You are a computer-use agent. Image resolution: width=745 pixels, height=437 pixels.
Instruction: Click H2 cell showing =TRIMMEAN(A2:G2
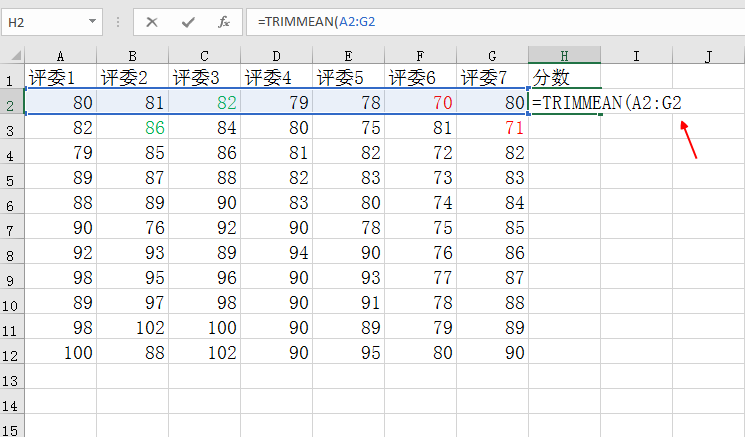pos(564,102)
